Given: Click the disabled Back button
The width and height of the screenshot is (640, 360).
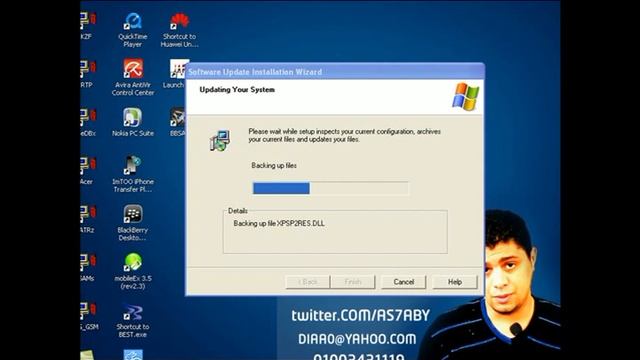Looking at the screenshot, I should (307, 282).
